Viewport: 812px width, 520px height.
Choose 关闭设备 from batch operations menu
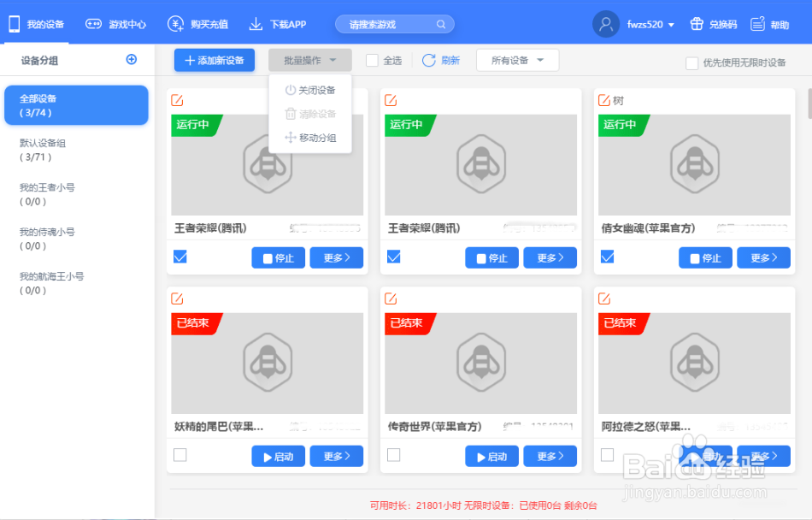click(311, 90)
